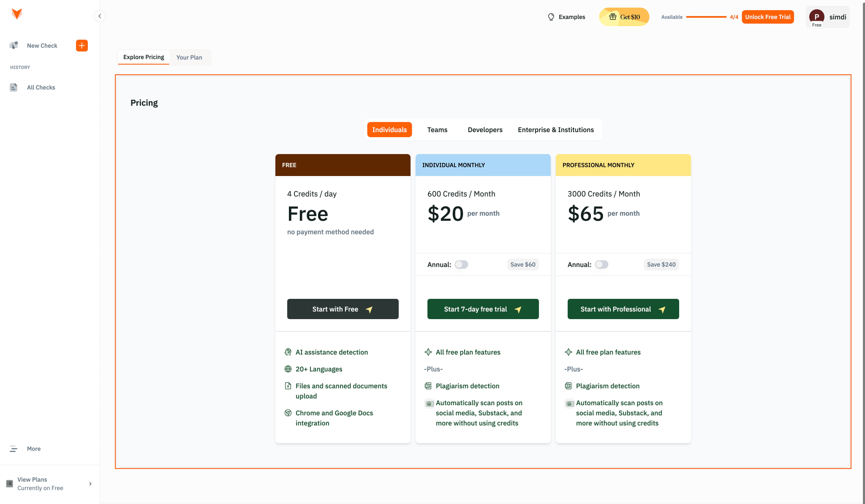The image size is (865, 504).
Task: Click the Save $60 badge
Action: coord(523,265)
